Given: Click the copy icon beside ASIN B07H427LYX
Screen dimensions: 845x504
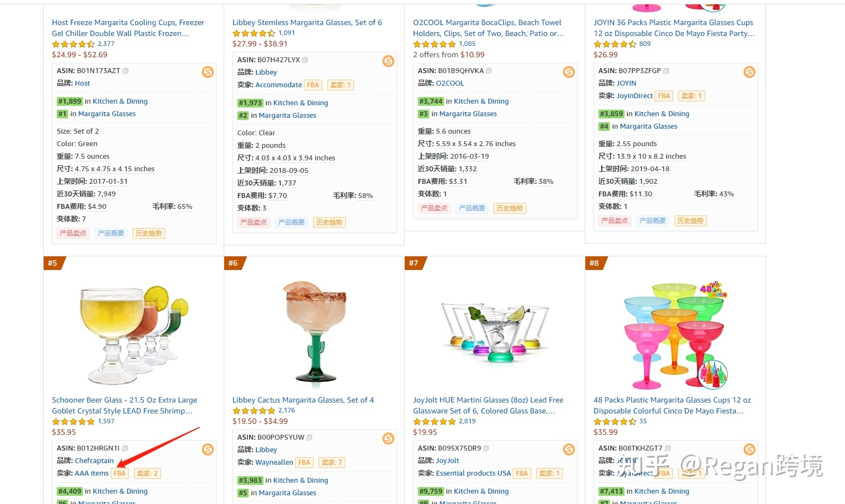Looking at the screenshot, I should coord(305,60).
